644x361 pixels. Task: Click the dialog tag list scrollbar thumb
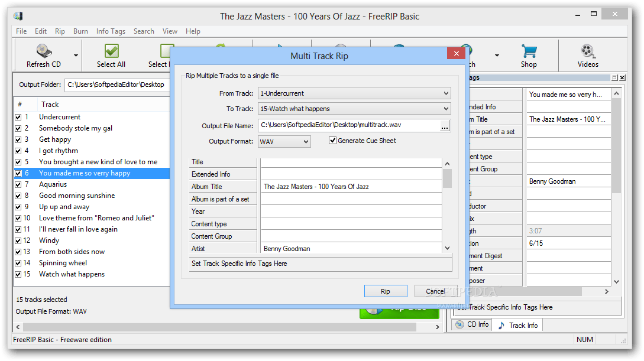pos(447,178)
